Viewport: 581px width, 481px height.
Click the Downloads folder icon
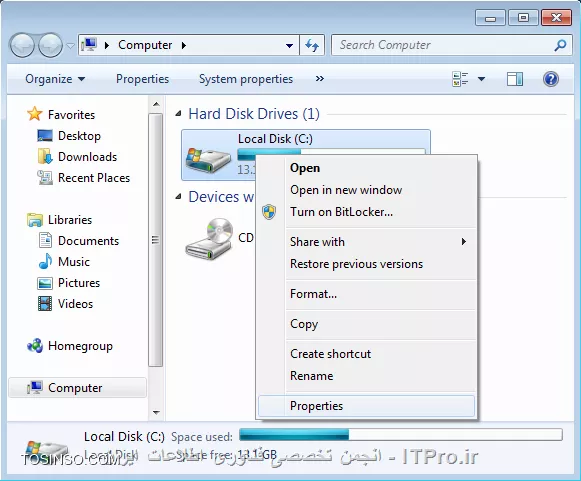coord(45,156)
